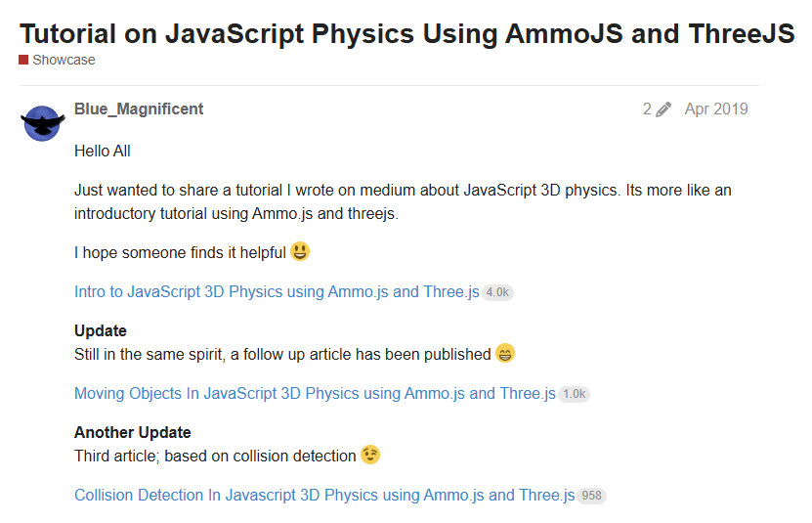Click the 'Update' bold heading
812x523 pixels.
click(x=101, y=330)
